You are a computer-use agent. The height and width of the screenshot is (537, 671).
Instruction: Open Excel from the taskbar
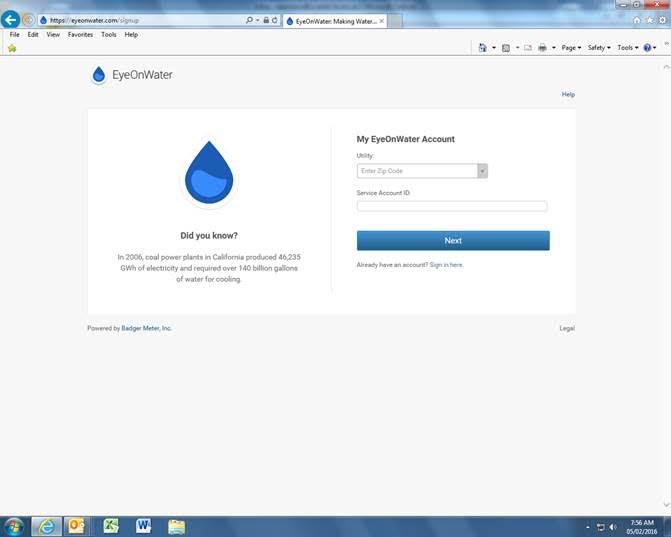click(x=111, y=526)
